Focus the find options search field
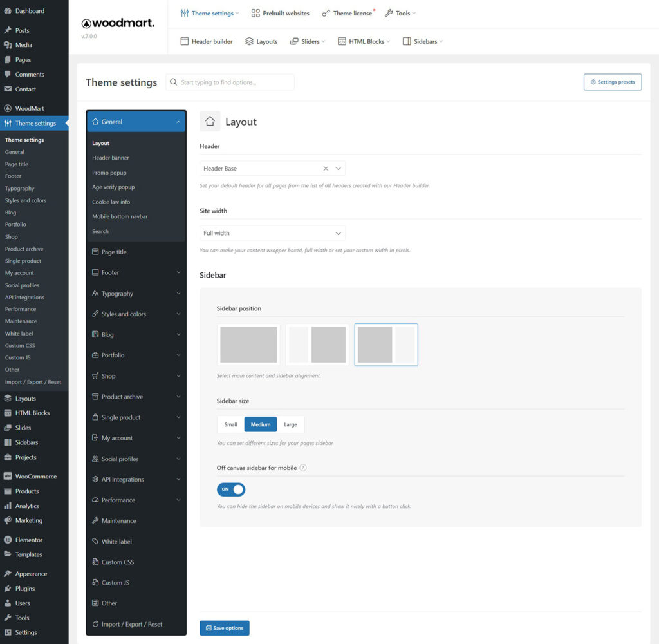659x644 pixels. [230, 82]
